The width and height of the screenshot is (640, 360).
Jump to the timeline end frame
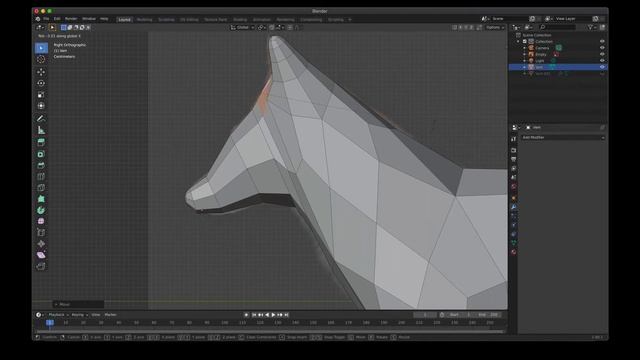click(287, 315)
